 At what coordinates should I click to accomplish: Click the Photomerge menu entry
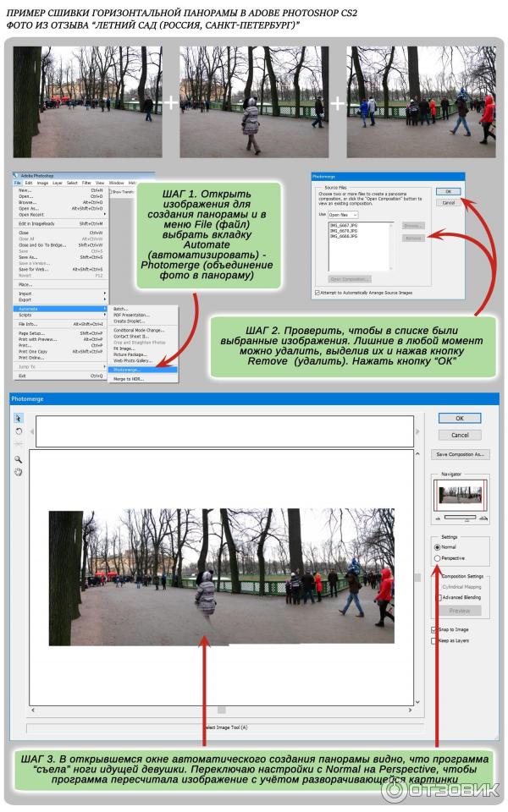128,369
